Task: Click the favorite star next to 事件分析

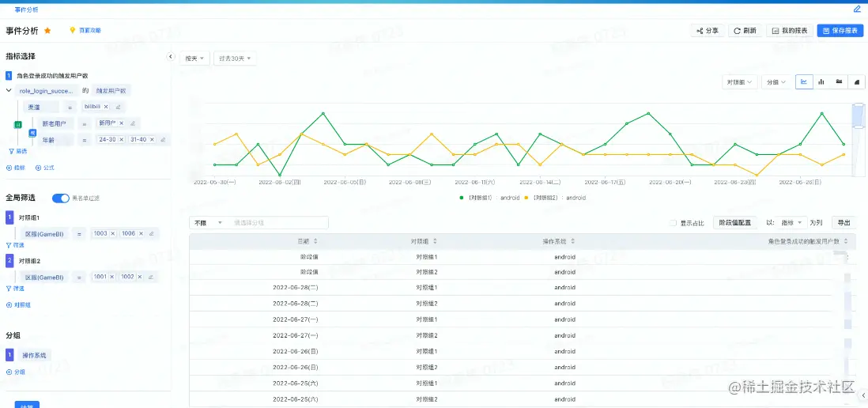Action: [47, 31]
